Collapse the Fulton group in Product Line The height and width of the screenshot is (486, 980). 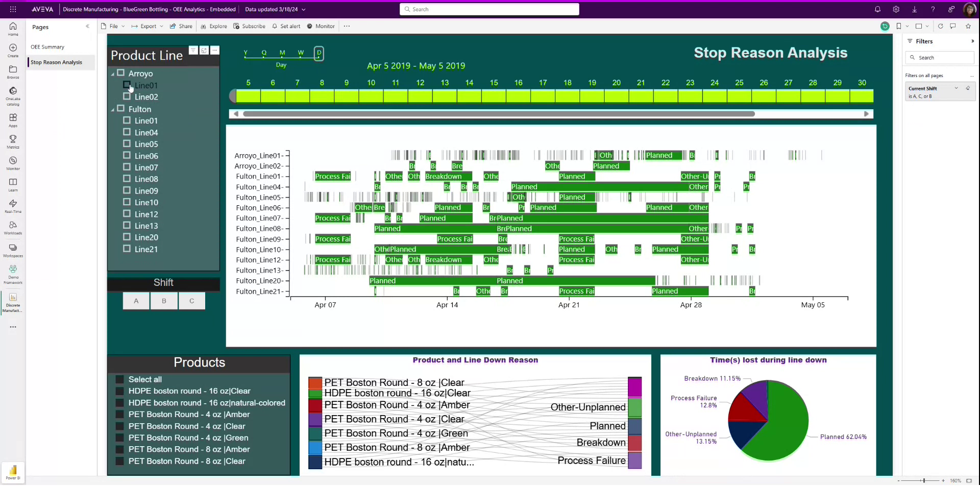(x=112, y=109)
